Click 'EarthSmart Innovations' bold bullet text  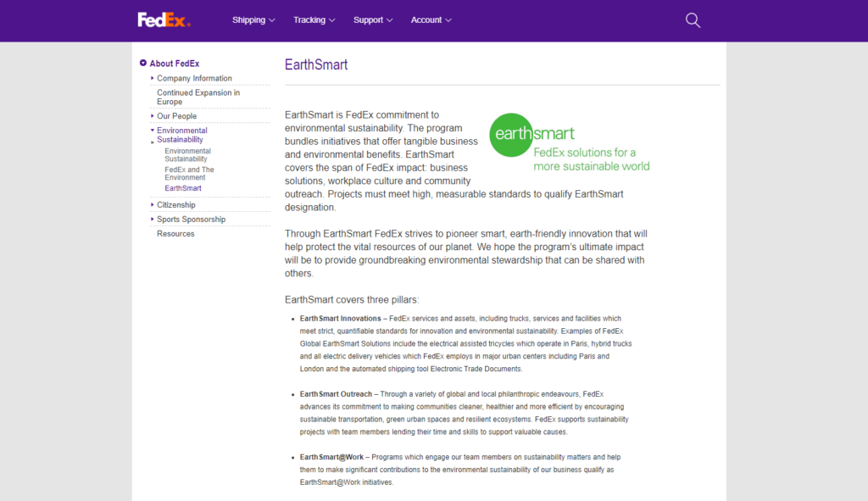coord(341,319)
